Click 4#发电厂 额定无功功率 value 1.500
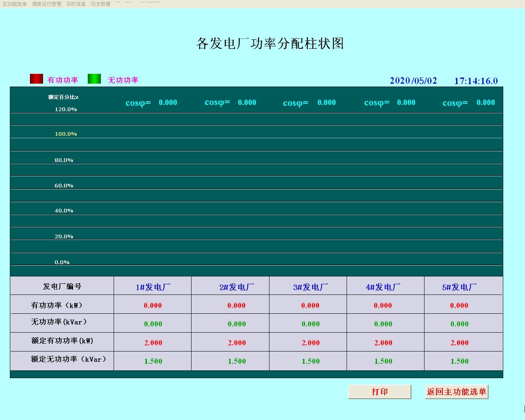Screen dimensions: 525x420 [x=383, y=361]
